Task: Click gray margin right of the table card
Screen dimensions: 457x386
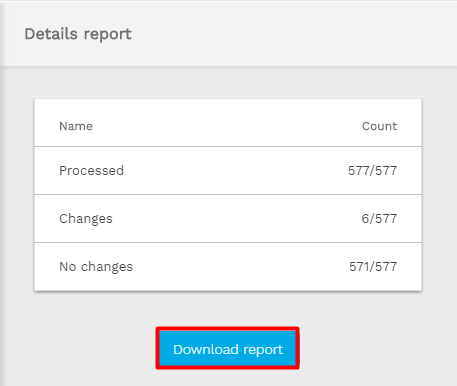Action: point(439,195)
